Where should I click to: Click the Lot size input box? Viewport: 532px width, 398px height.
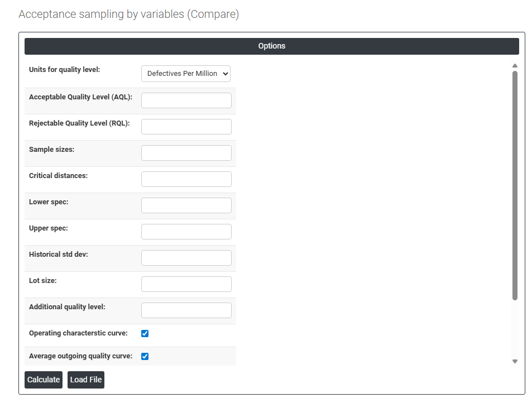pyautogui.click(x=186, y=284)
